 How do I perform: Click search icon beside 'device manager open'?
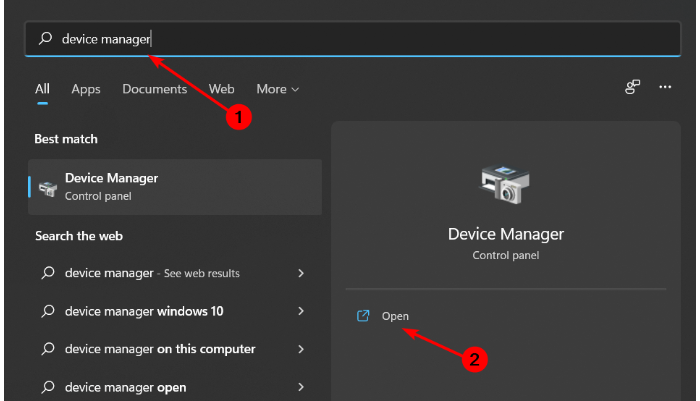coord(48,387)
